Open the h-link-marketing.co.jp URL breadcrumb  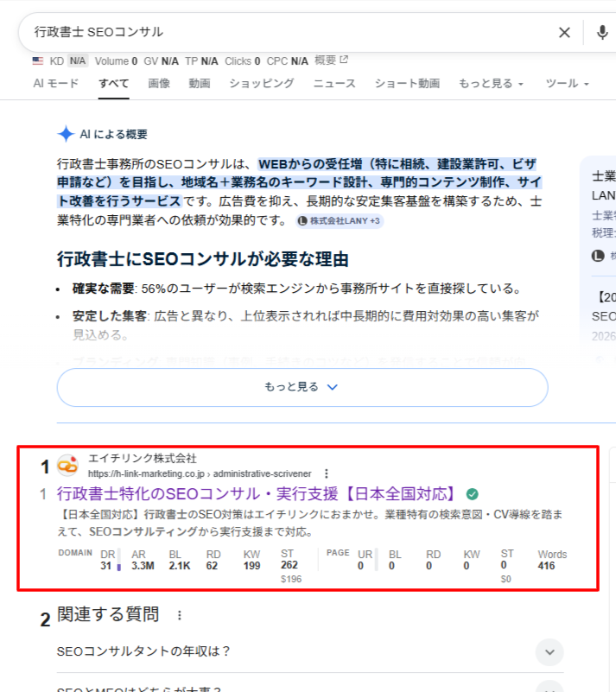(x=200, y=473)
